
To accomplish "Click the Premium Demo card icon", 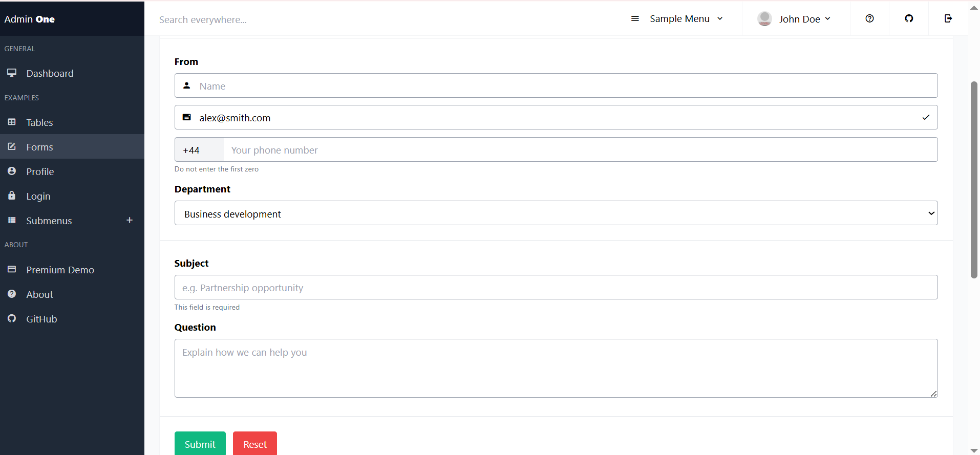I will click(12, 269).
